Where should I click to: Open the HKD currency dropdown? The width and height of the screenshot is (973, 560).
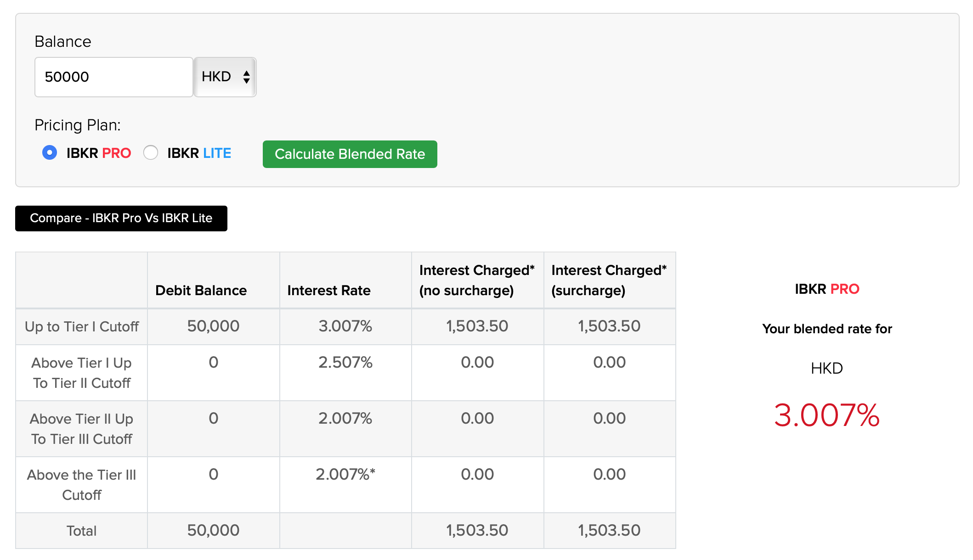pyautogui.click(x=225, y=77)
